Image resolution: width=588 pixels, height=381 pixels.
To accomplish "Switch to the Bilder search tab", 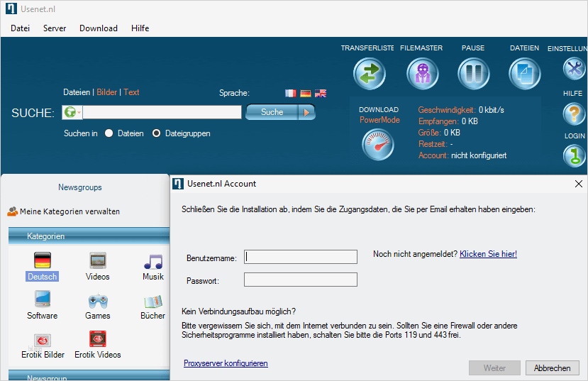I will pos(107,92).
